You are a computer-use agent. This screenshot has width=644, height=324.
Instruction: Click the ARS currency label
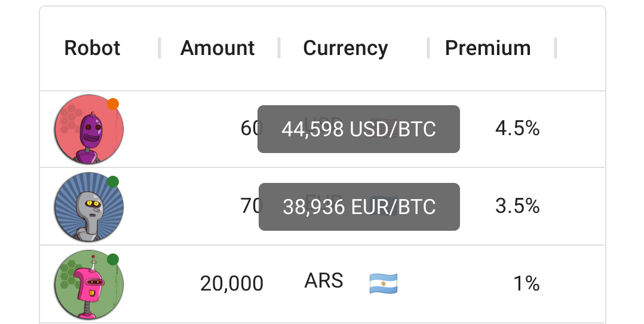tap(324, 280)
